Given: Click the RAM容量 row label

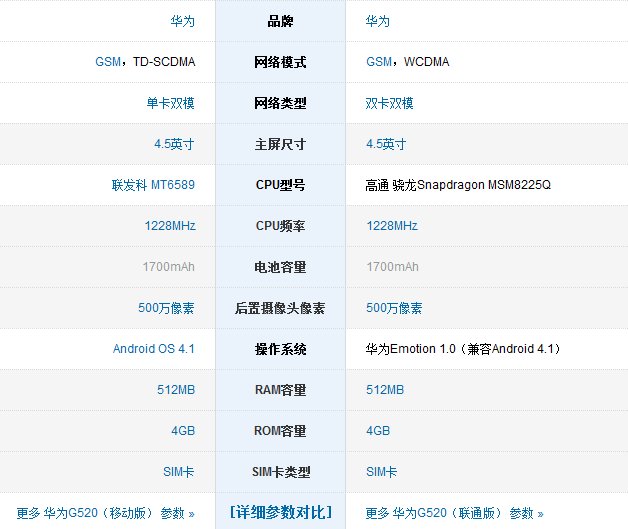Looking at the screenshot, I should (280, 390).
